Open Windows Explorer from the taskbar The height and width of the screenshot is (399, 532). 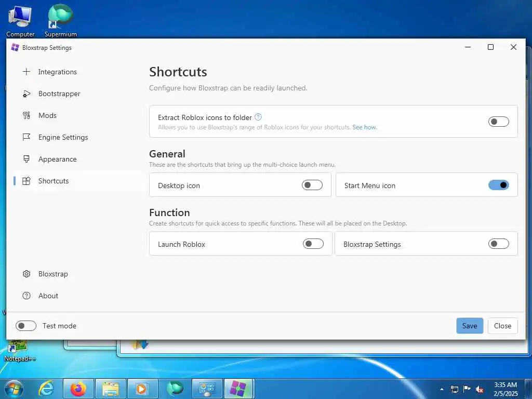coord(111,389)
